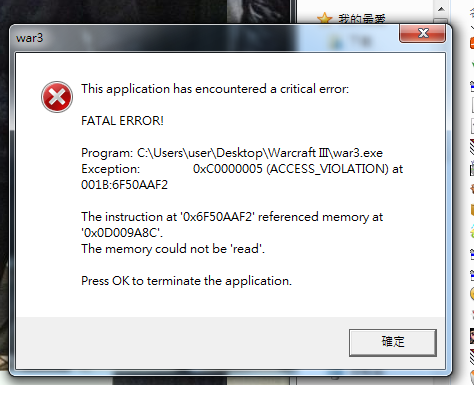Viewport: 476px width, 402px height.
Task: Click the 'Press OK to terminate' line
Action: [186, 281]
